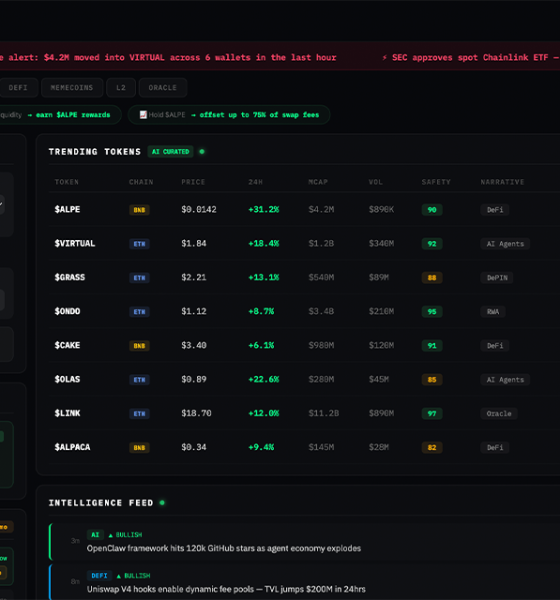Click AI Agents narrative tag for $OLAS
The width and height of the screenshot is (560, 600).
(505, 380)
